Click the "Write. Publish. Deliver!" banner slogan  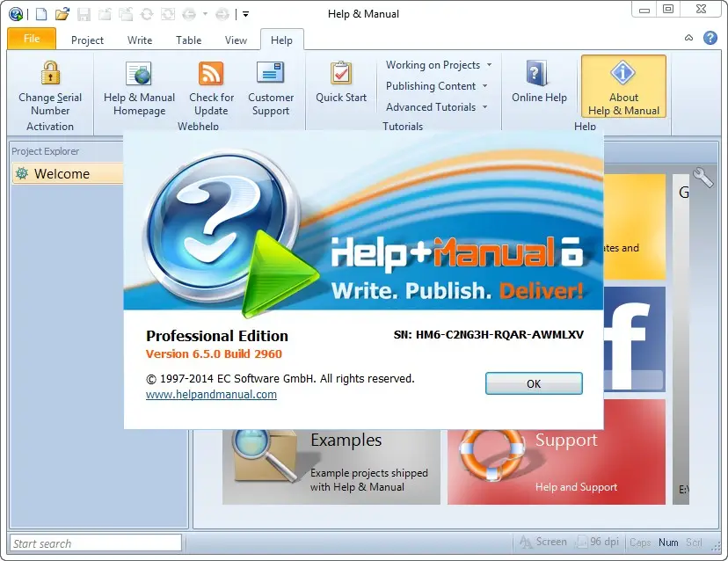pos(457,291)
